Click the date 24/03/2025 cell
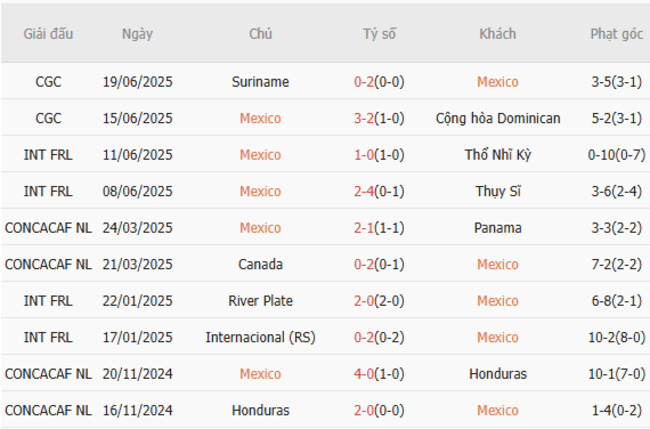The image size is (650, 429). (137, 228)
